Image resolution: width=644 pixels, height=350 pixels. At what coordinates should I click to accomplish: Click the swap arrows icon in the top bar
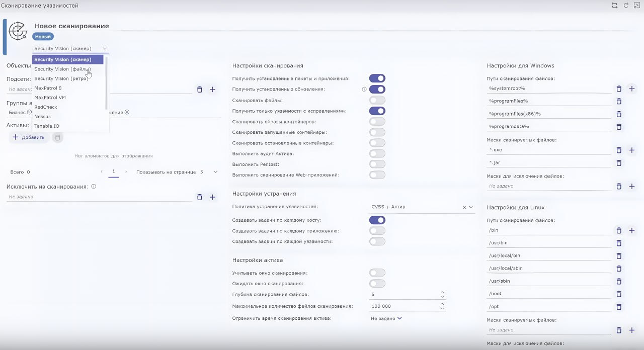coord(614,6)
